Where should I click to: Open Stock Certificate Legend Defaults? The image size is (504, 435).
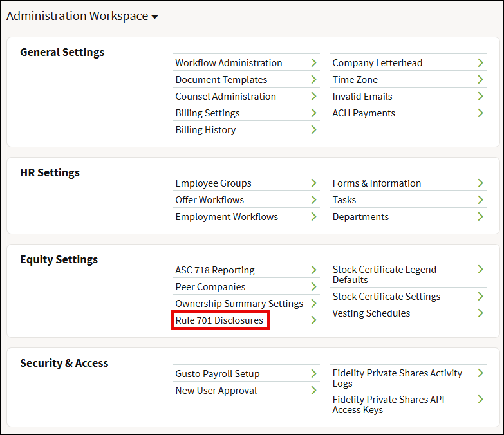384,275
